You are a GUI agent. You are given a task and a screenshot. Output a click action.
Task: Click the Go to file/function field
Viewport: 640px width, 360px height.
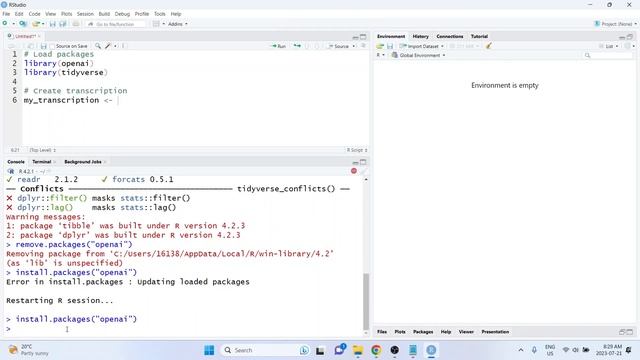click(x=116, y=24)
